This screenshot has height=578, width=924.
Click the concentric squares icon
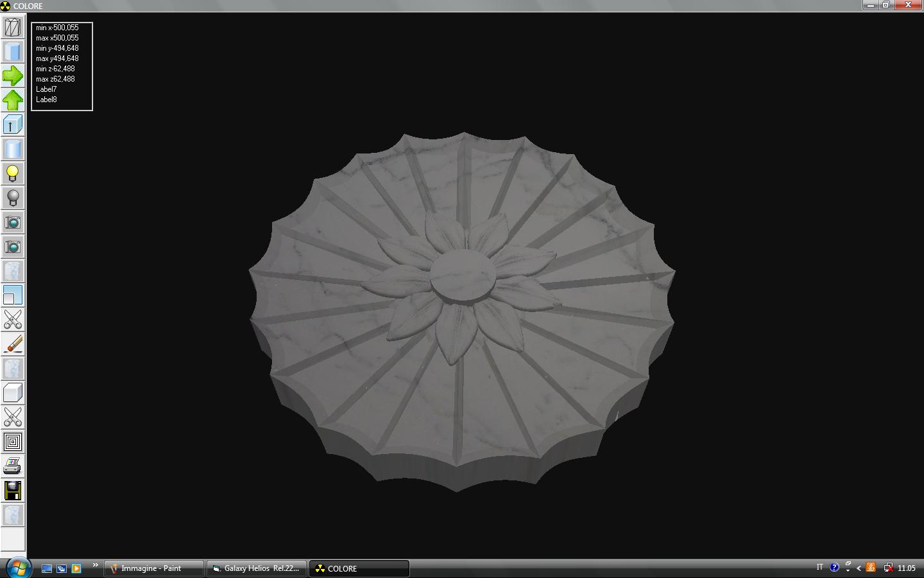13,442
